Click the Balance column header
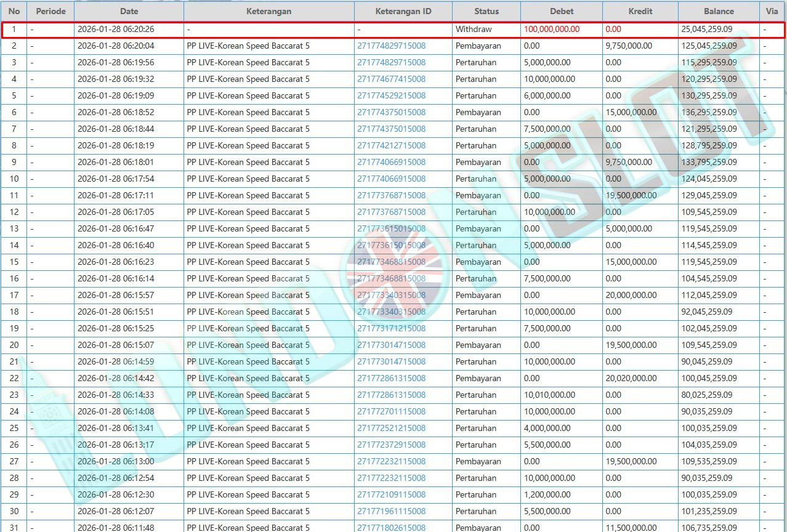The image size is (787, 532). [719, 11]
